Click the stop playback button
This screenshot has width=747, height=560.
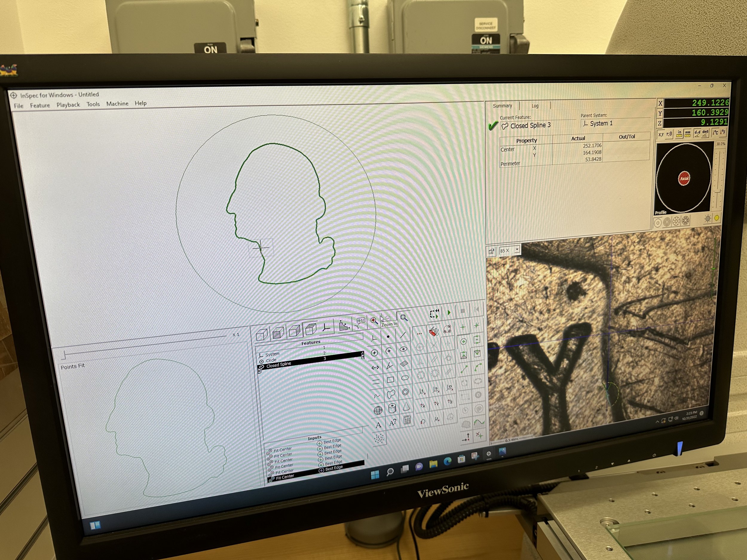(x=463, y=311)
